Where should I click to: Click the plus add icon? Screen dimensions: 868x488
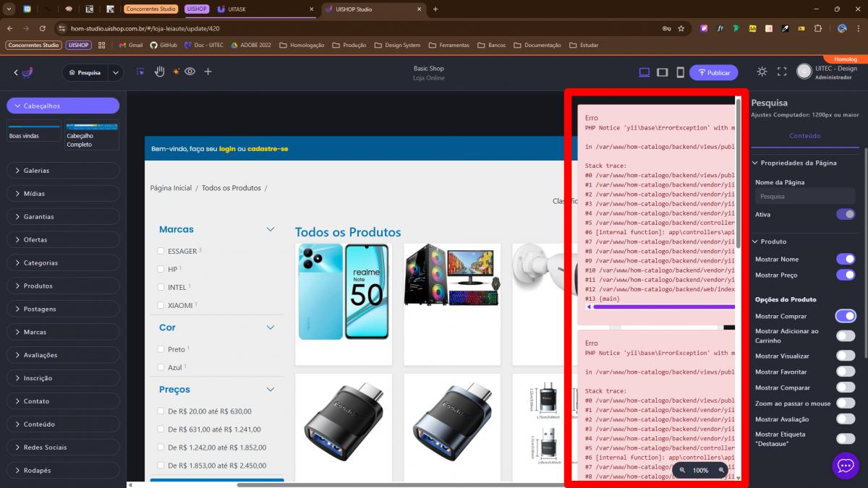tap(208, 72)
